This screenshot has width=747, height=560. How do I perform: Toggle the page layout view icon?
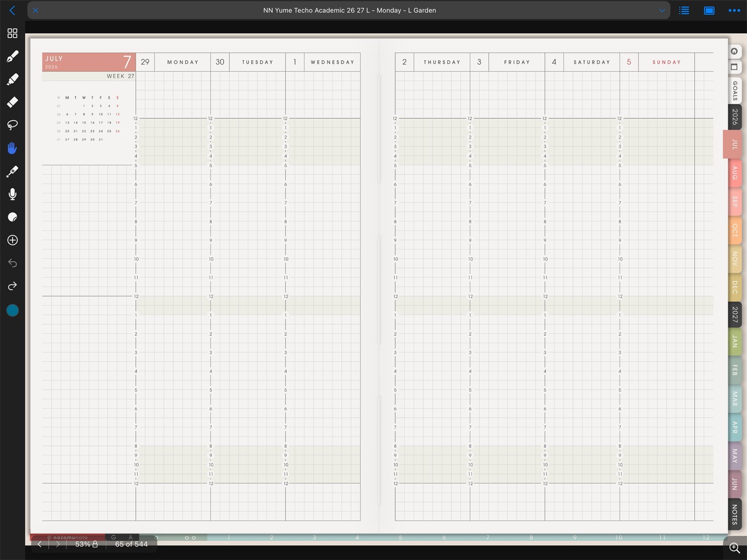(709, 10)
